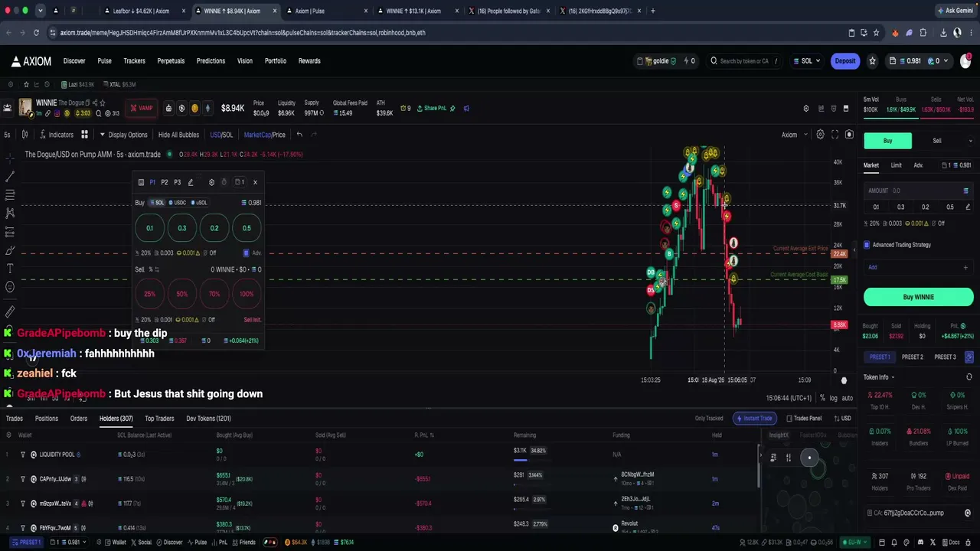Select the Limit order tab
Viewport: 980px width, 551px height.
[896, 165]
